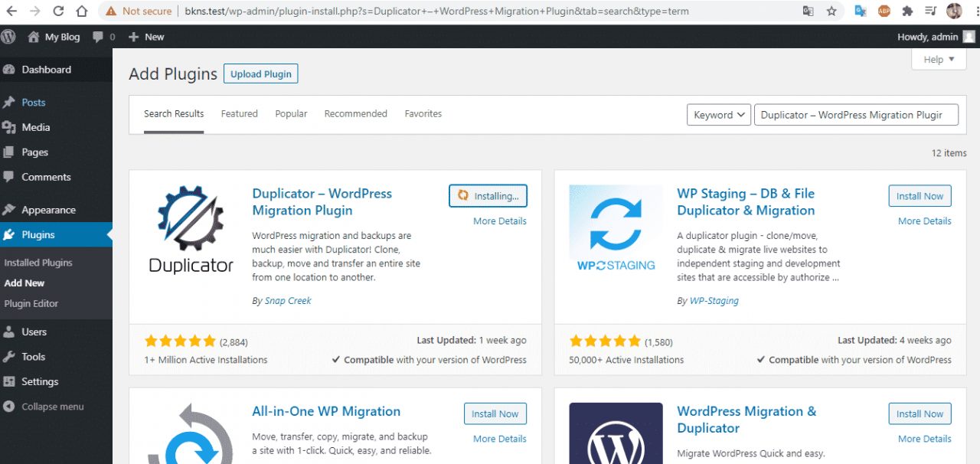This screenshot has height=464, width=980.
Task: Switch to the Popular plugins tab
Action: point(291,113)
